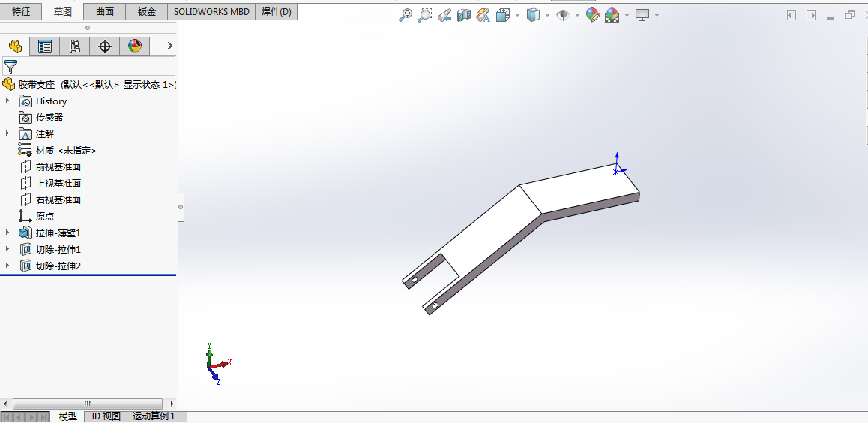Click the restore document window button
Image resolution: width=868 pixels, height=423 pixels.
pos(849,16)
